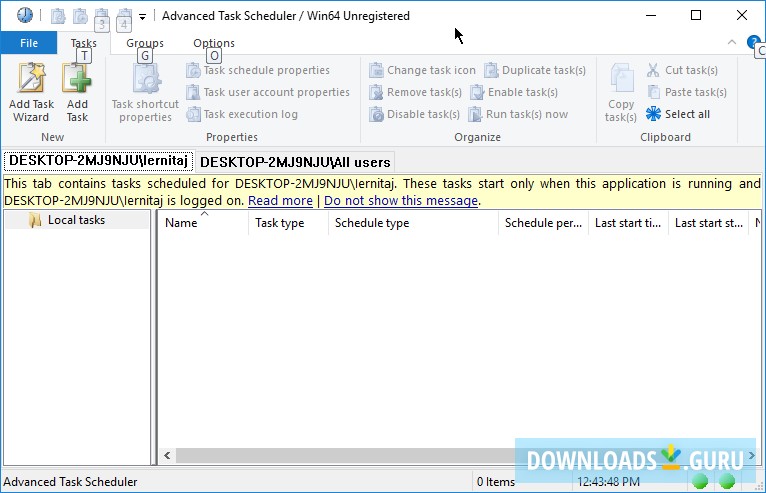The width and height of the screenshot is (766, 493).
Task: Click the horizontal scrollbar left arrow
Action: point(167,455)
